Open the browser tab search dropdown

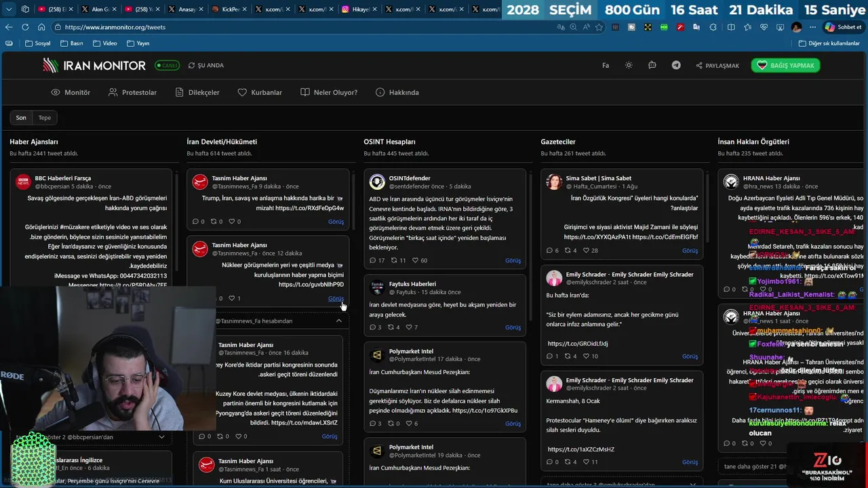click(9, 9)
